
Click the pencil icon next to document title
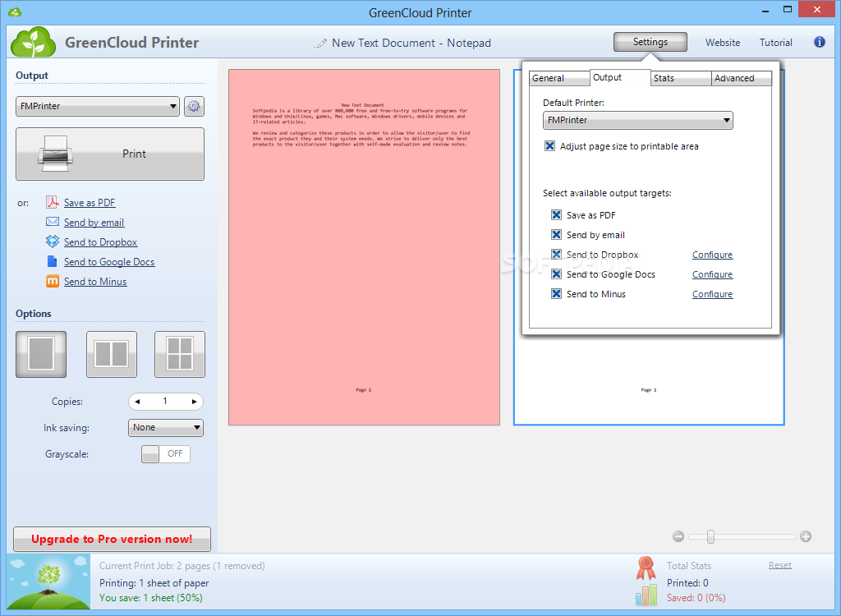tap(320, 43)
